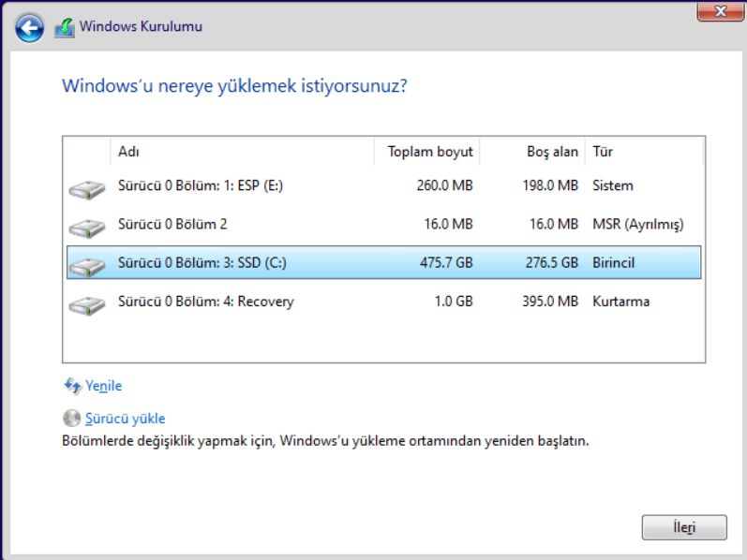Sort by the Boş alan column header
The height and width of the screenshot is (560, 747).
tap(532, 152)
